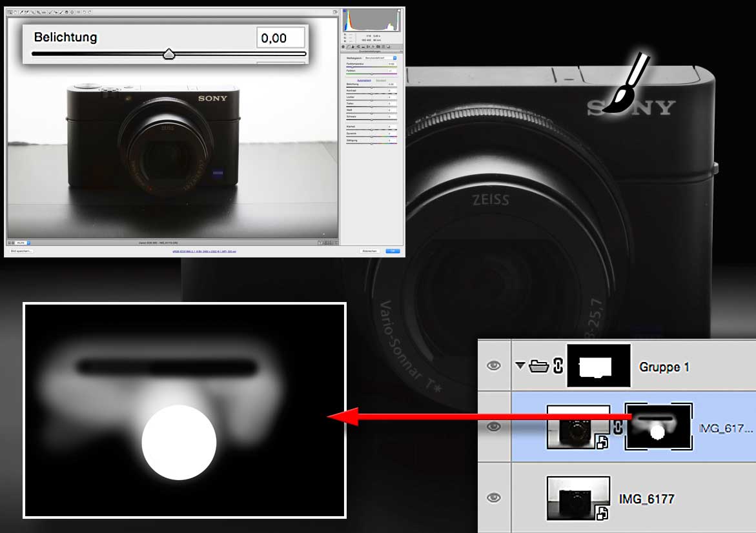Select the Gruppe 1 mask thumbnail
The image size is (756, 533).
(598, 366)
